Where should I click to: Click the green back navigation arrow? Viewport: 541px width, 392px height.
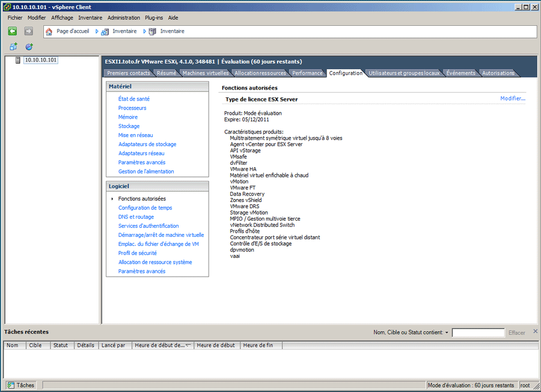tap(13, 31)
